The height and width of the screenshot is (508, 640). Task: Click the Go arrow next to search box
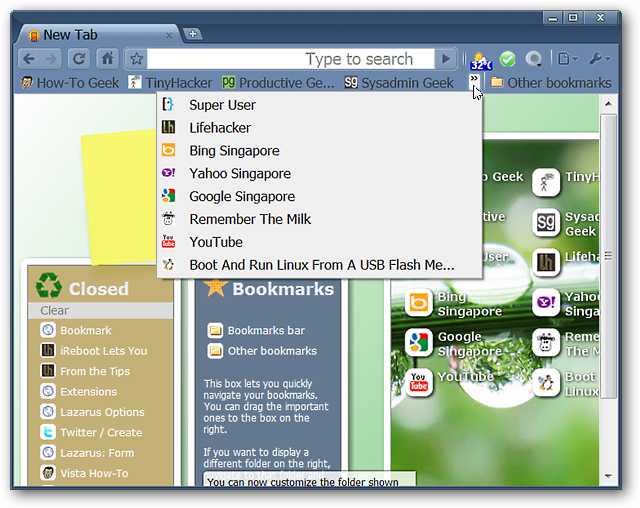coord(447,59)
